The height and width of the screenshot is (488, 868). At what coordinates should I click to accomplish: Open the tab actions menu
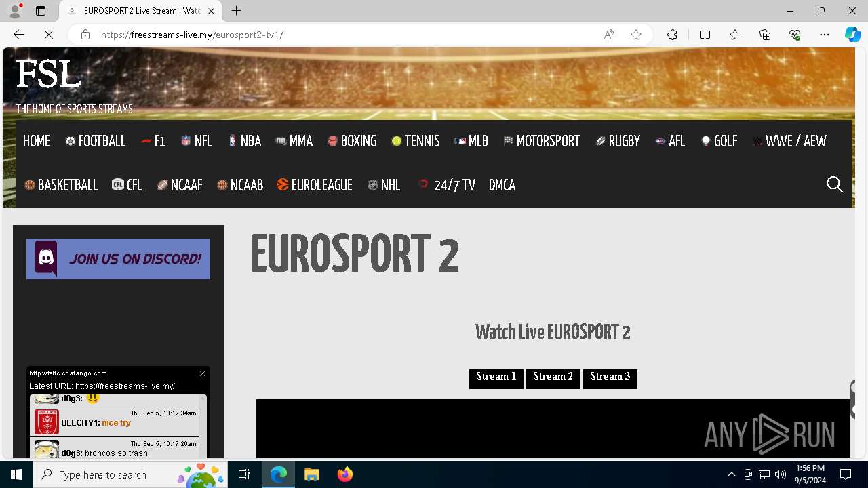point(41,11)
